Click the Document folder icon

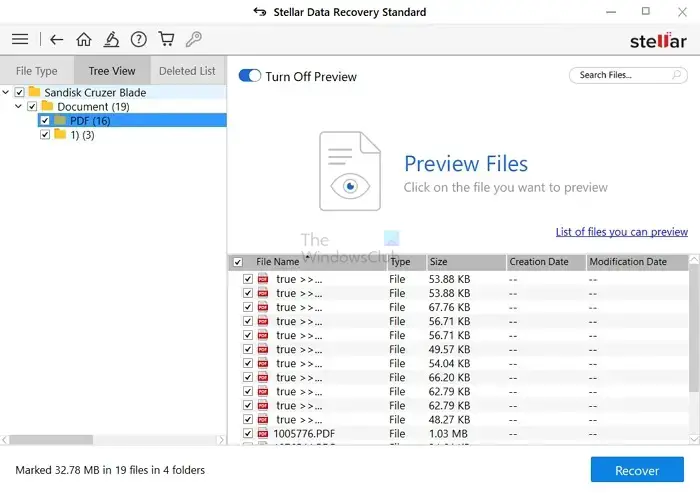pyautogui.click(x=47, y=106)
